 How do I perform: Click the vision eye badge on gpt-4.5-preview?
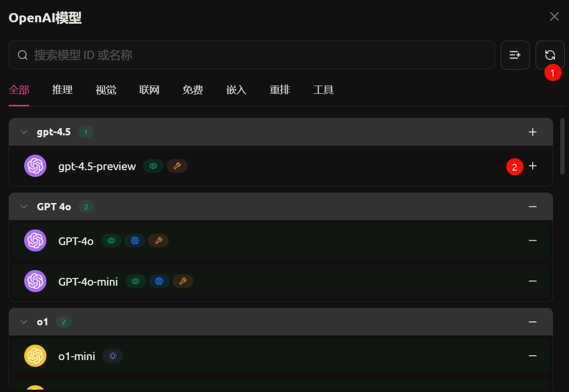(x=154, y=166)
